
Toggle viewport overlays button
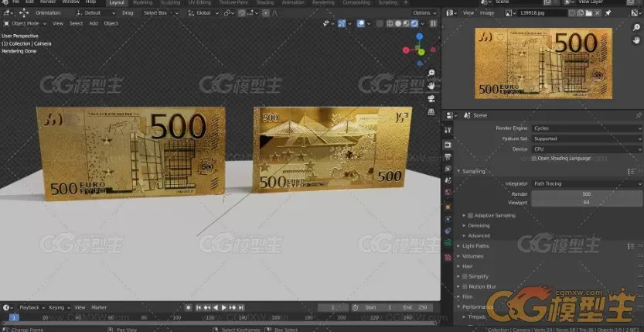point(360,23)
